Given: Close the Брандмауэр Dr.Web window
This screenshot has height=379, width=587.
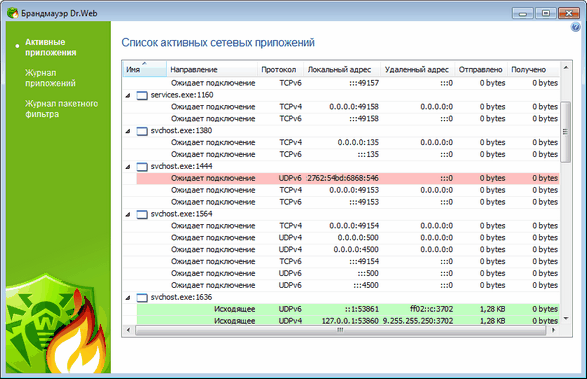Looking at the screenshot, I should pos(569,13).
